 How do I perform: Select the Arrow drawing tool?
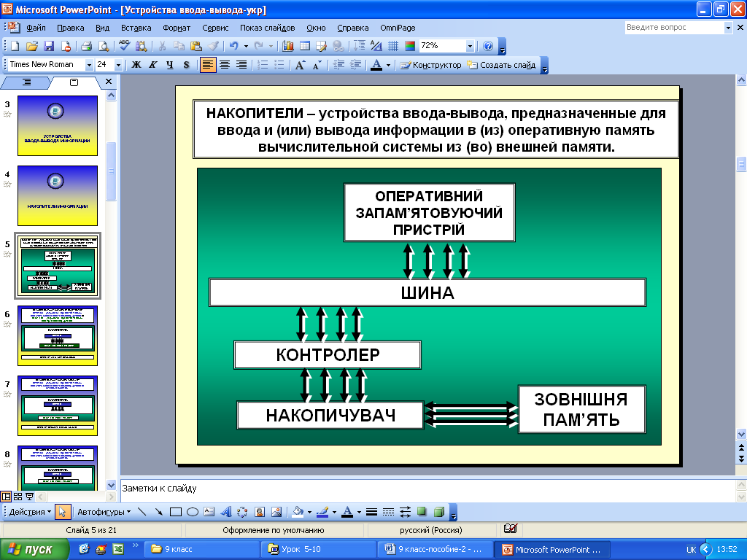[x=158, y=512]
